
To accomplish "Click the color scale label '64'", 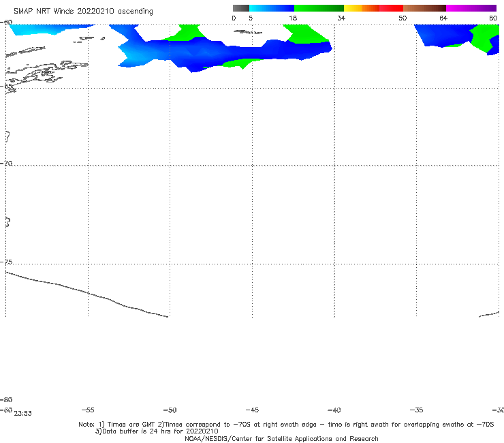I will tap(443, 18).
